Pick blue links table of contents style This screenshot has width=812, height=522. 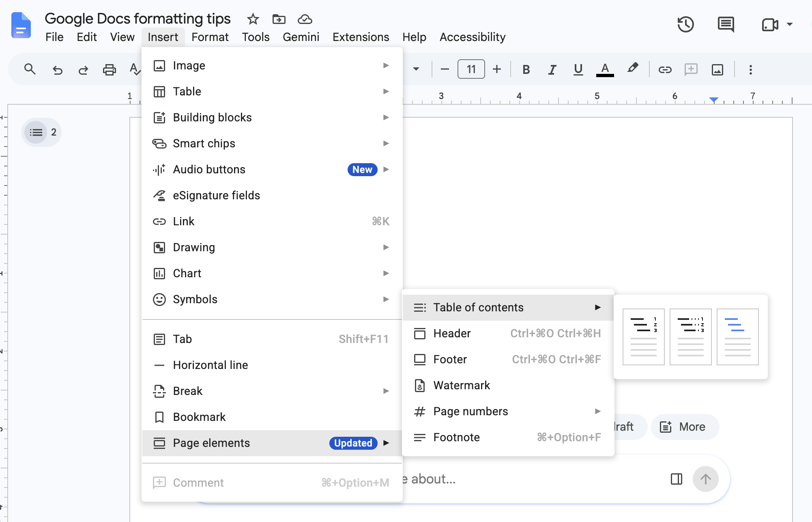(x=737, y=337)
